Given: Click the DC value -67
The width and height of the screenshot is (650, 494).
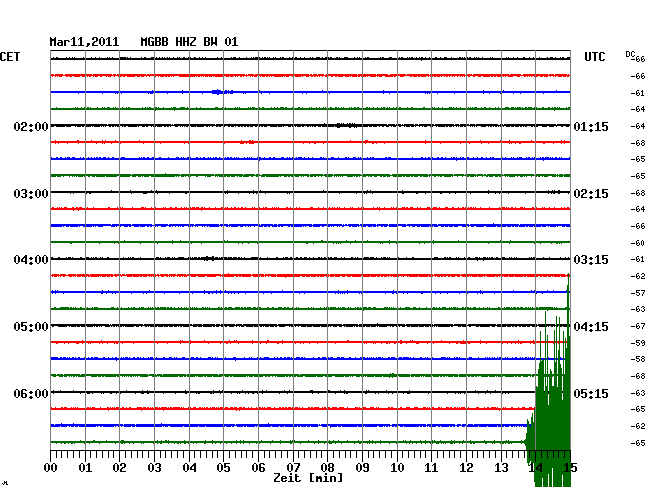Looking at the screenshot, I should 638,326.
